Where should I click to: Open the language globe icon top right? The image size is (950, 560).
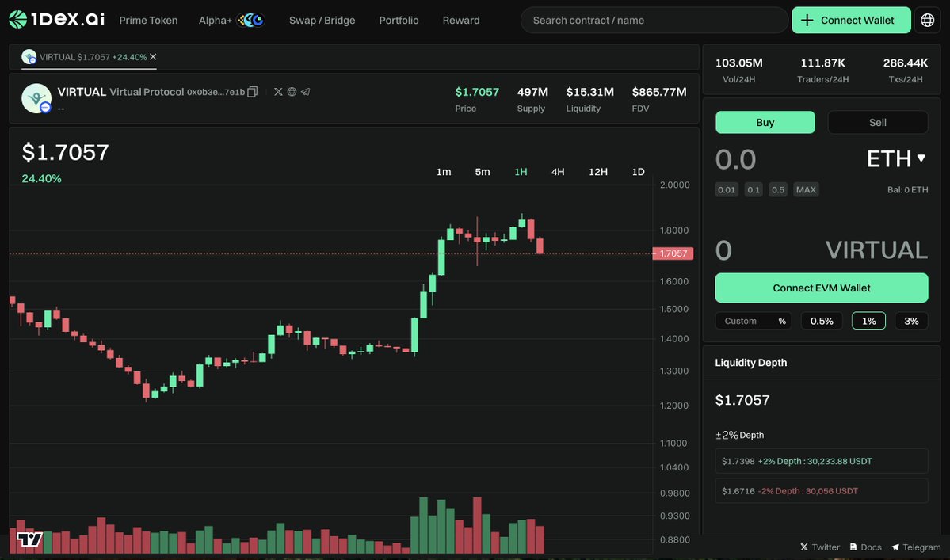click(x=927, y=19)
